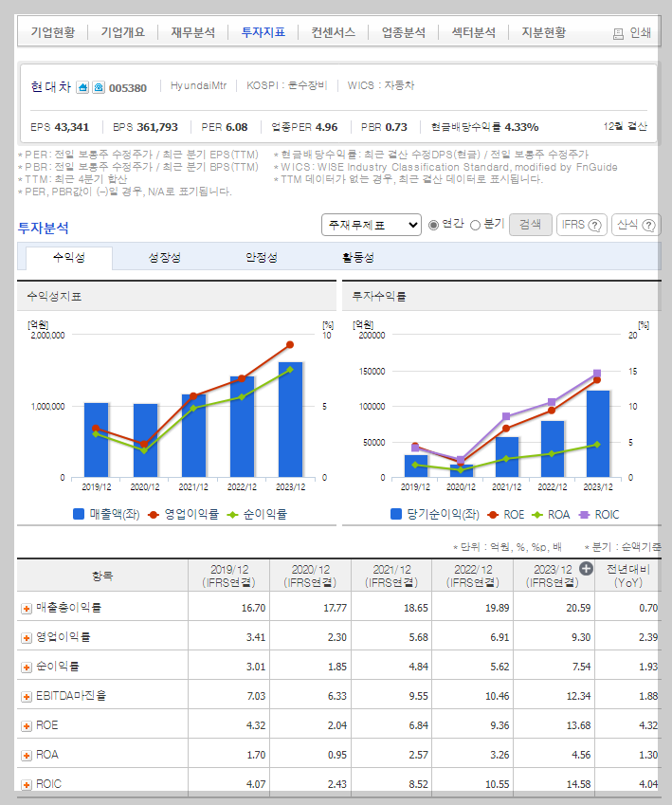Click the plus circle icon beside 2023/12 column
The width and height of the screenshot is (672, 805).
586,568
